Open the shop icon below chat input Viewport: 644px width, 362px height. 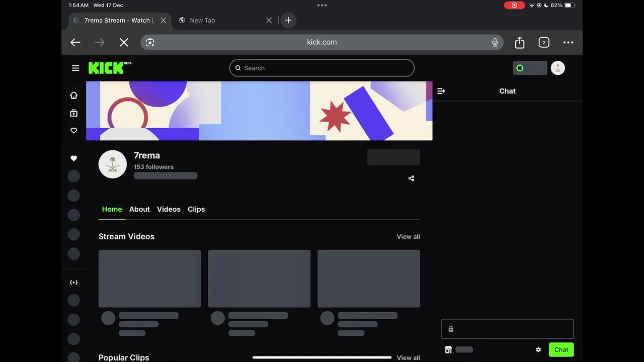448,349
